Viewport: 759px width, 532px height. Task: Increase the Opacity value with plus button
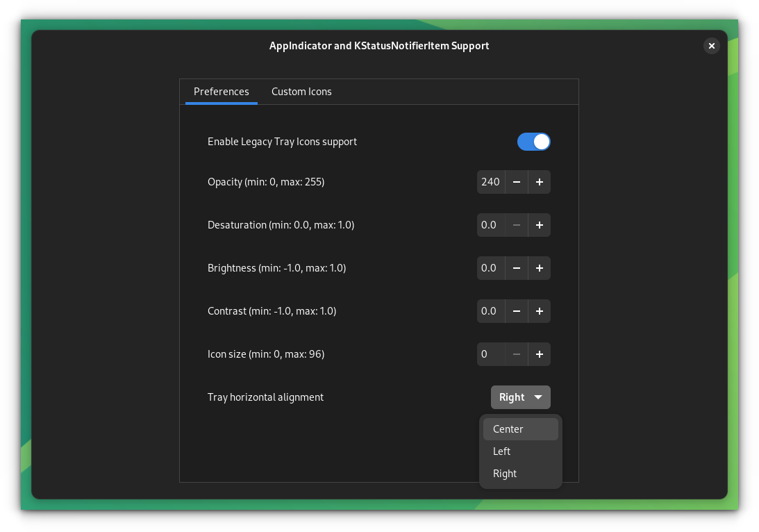click(540, 182)
